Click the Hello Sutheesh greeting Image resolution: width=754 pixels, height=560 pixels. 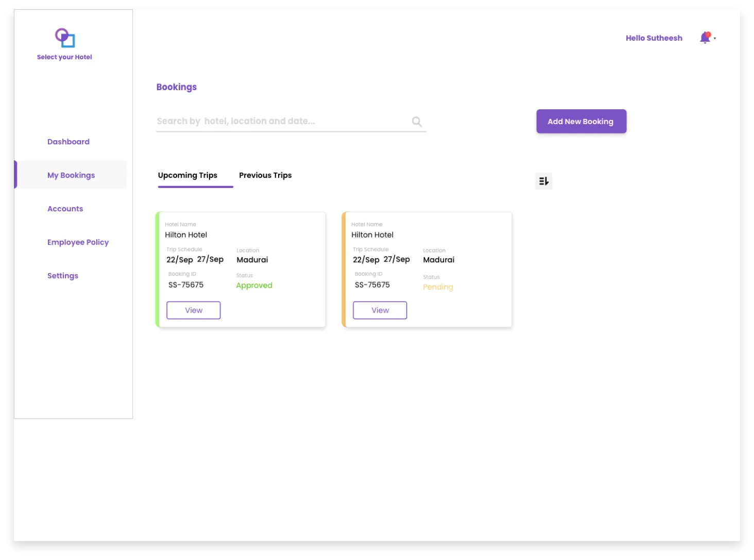point(654,38)
